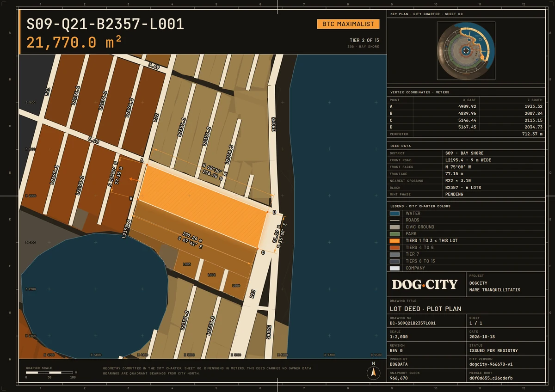Viewport: 555px width, 392px height.
Task: Click the TIERS 8 TO 13 legend swatch
Action: coord(395,261)
